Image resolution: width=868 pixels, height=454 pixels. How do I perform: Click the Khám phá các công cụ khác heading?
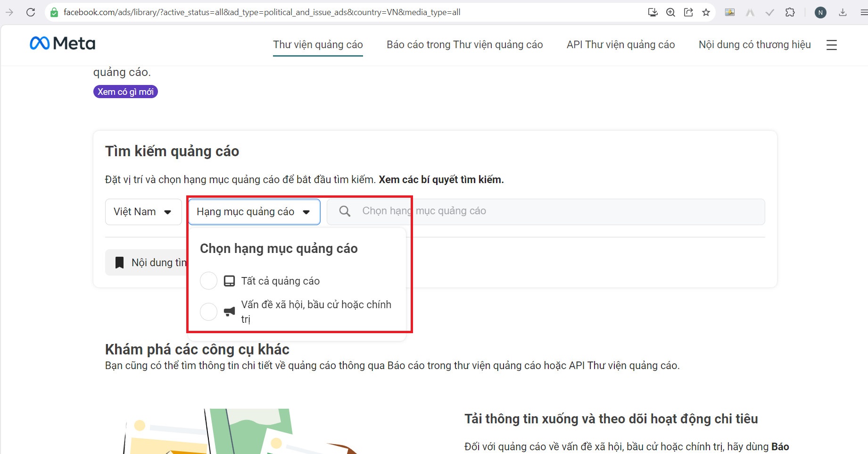[197, 350]
